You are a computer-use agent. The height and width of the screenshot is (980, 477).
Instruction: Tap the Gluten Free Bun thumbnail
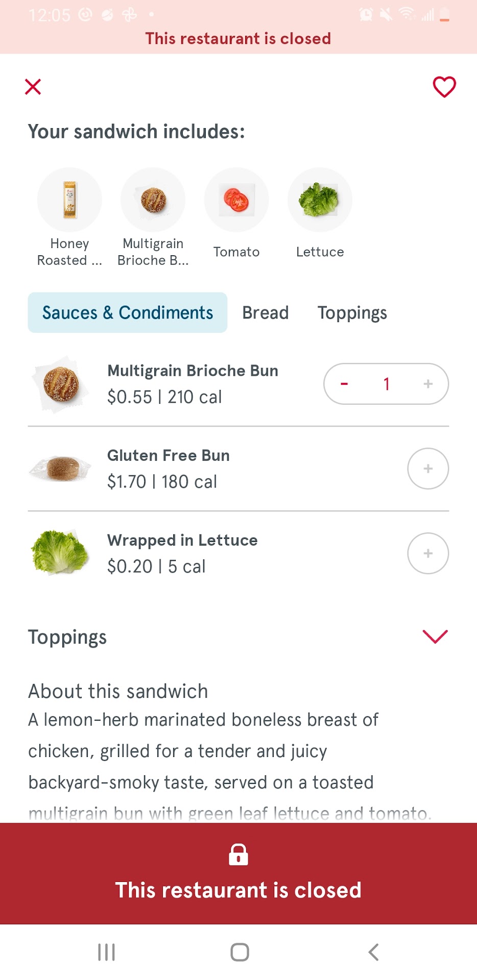coord(61,469)
